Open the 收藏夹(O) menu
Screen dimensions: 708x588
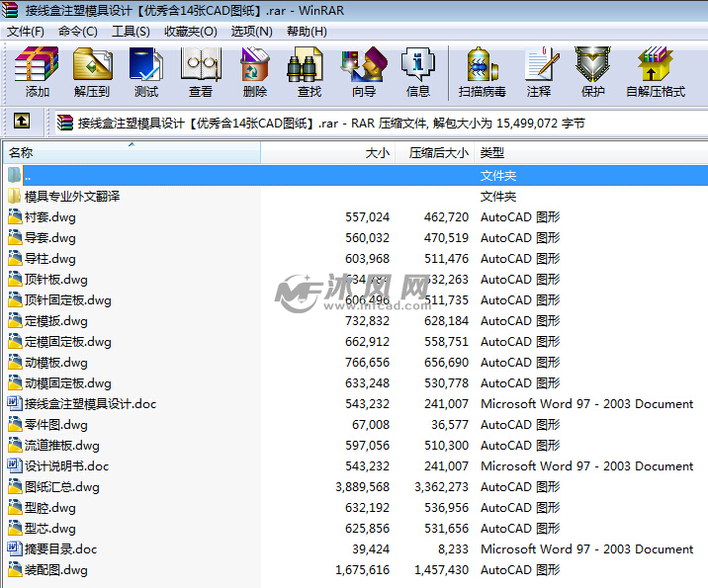coord(191,32)
